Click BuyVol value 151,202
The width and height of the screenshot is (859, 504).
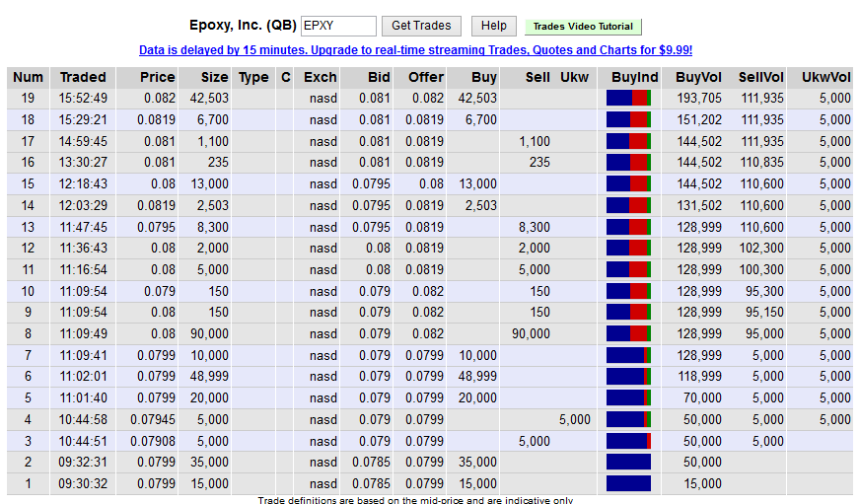(699, 119)
